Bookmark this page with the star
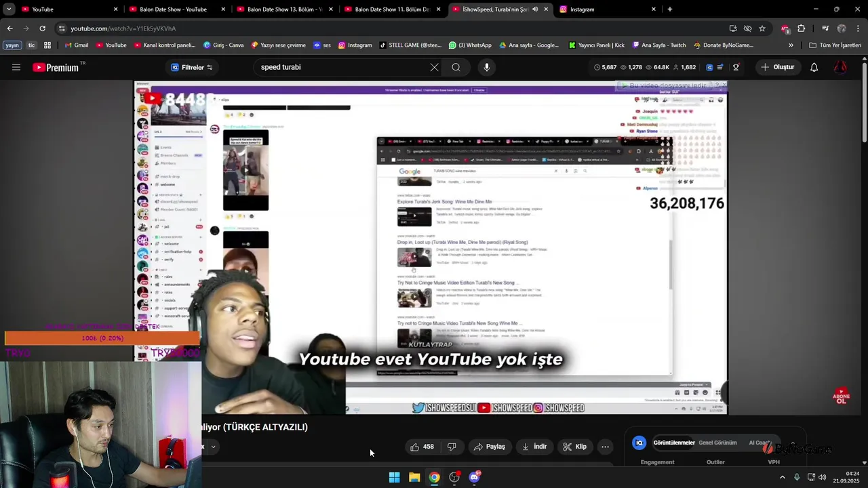This screenshot has height=488, width=868. [762, 28]
